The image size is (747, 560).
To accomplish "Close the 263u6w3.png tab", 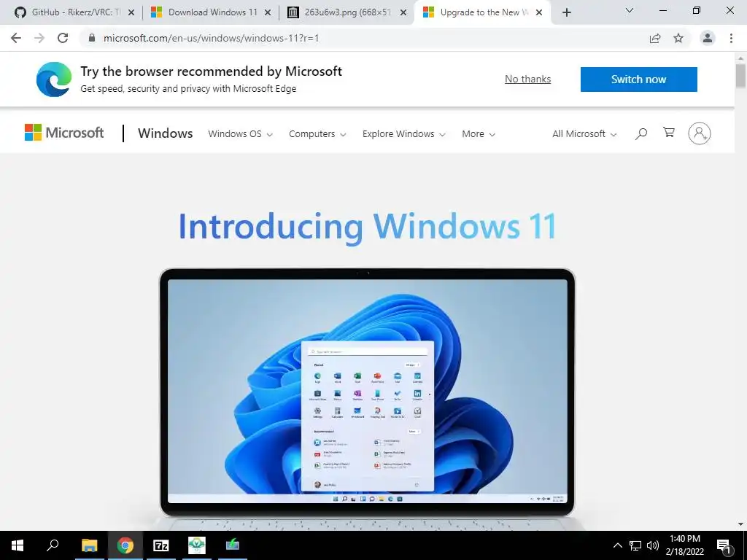I will coord(403,12).
